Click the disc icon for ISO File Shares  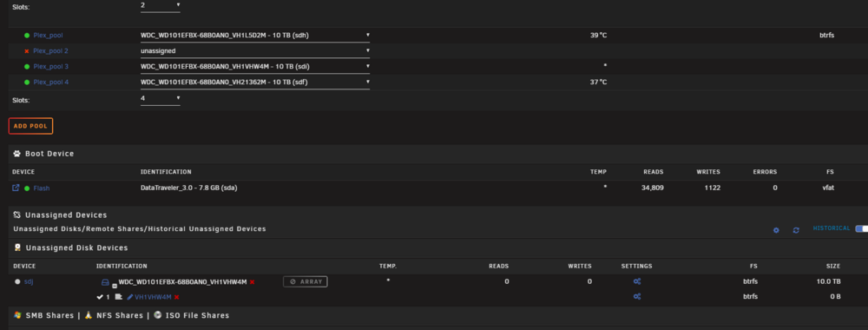click(158, 315)
